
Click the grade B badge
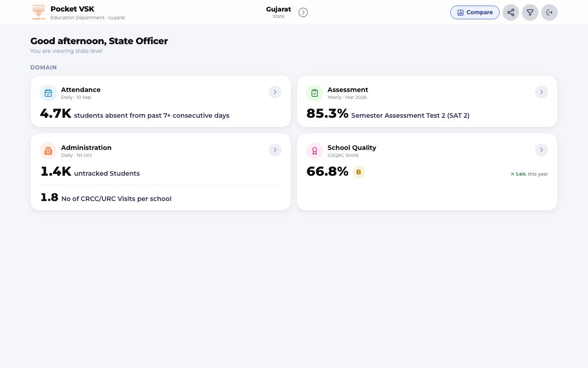coord(359,172)
